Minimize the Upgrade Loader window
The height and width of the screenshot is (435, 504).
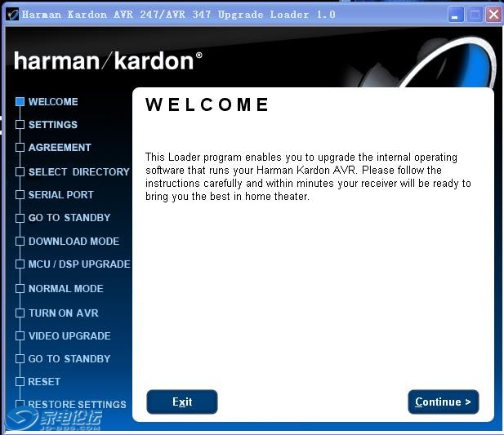456,15
